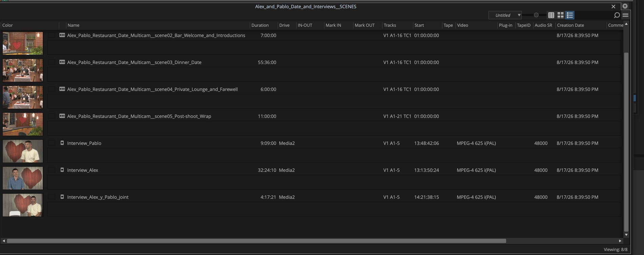Click the group clip icon for scene02_Bar_Welcome
644x255 pixels.
coord(62,35)
